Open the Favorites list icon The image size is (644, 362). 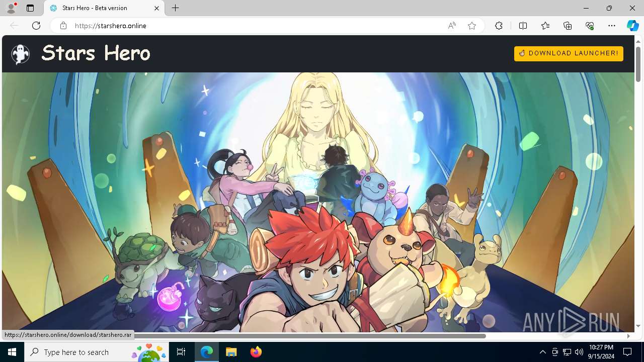tap(545, 26)
